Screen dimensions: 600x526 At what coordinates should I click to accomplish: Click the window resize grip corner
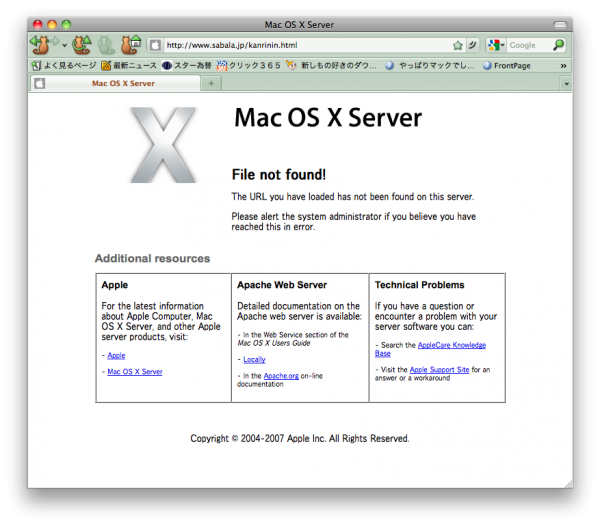568,484
